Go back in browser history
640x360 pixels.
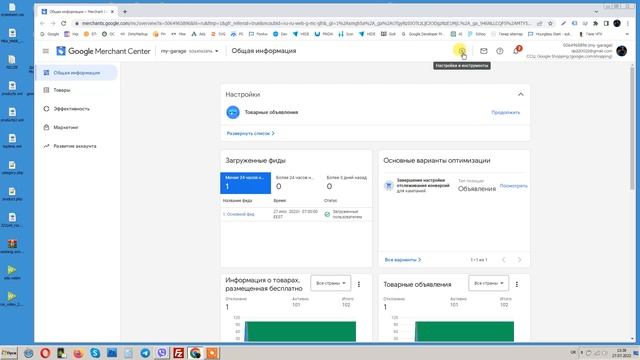tap(42, 23)
